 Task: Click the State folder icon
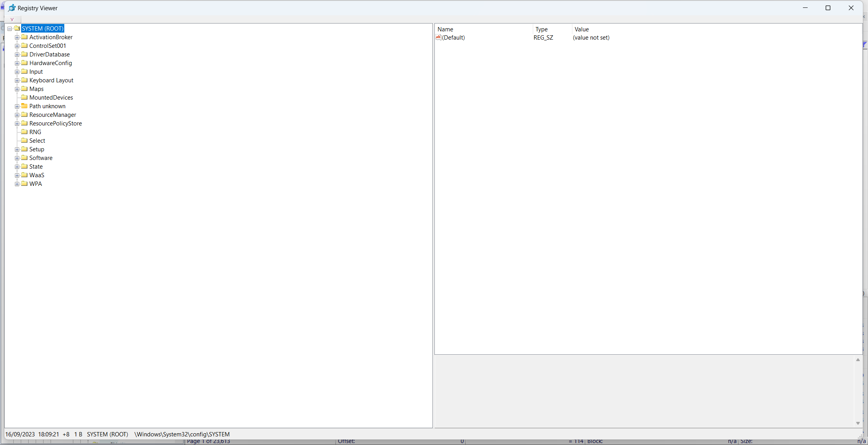point(24,166)
